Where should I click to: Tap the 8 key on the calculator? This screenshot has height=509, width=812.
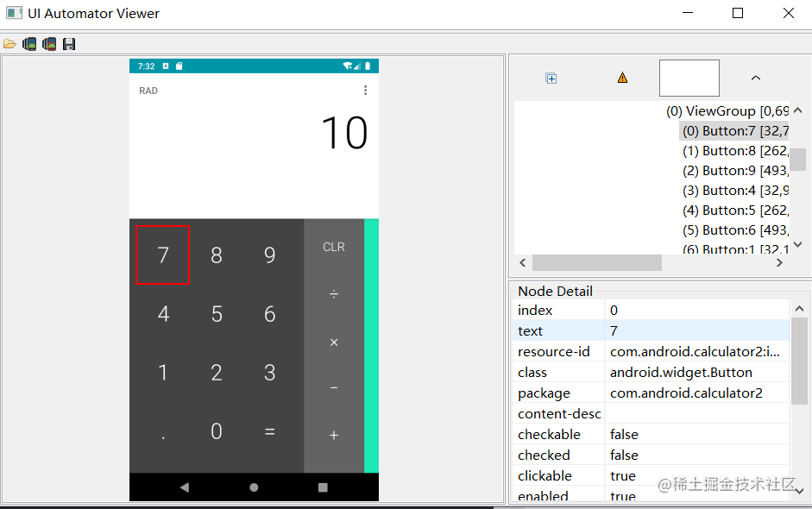217,255
